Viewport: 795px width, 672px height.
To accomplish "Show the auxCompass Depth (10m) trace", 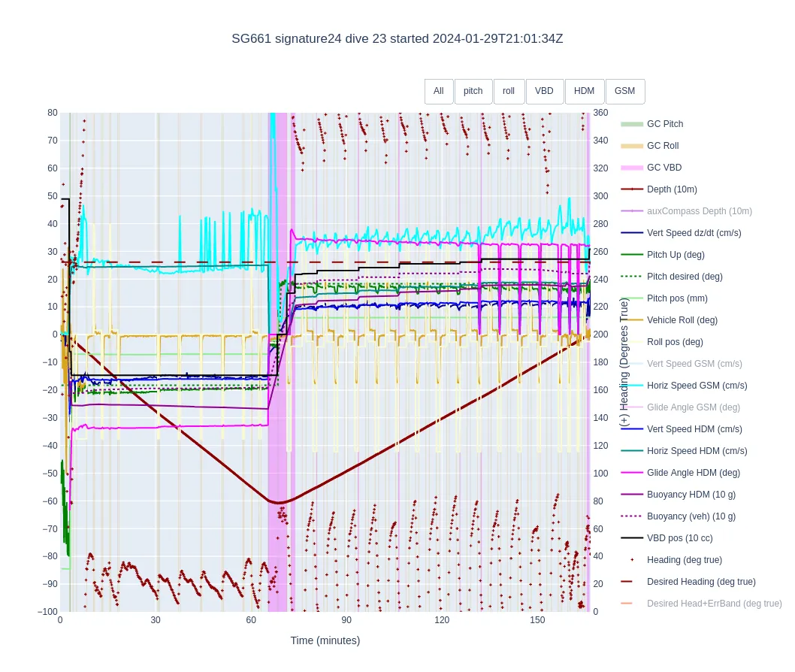I will point(687,211).
